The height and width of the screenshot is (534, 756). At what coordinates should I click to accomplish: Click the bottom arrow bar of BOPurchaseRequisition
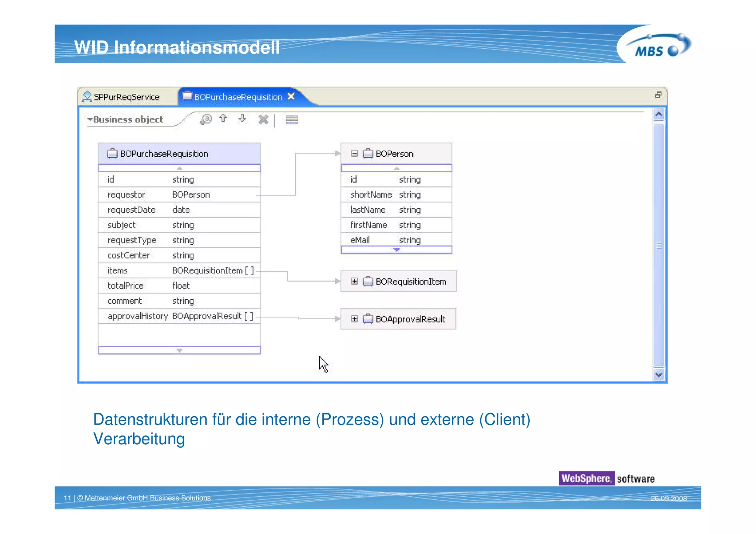point(179,350)
